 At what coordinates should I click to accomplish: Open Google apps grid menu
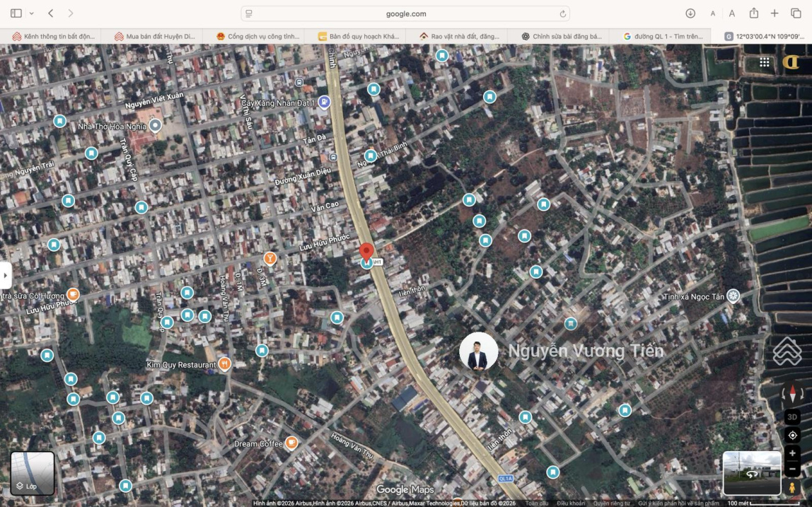[x=765, y=62]
